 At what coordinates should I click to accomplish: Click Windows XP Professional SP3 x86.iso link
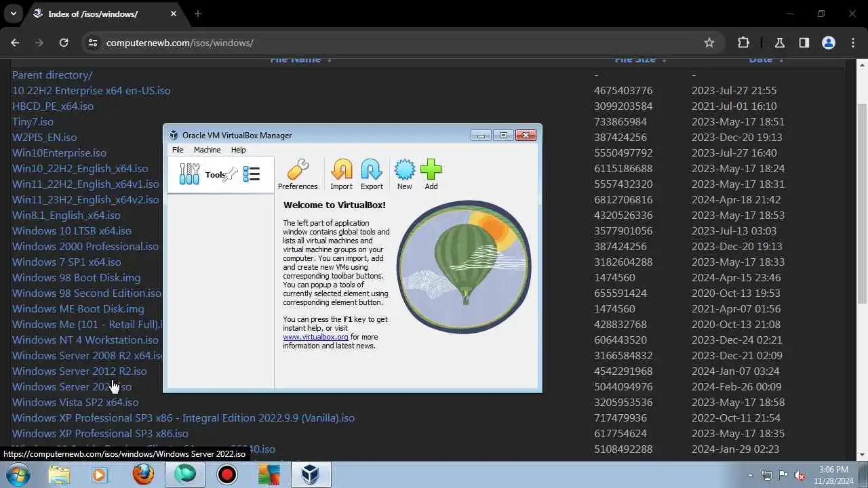click(100, 434)
